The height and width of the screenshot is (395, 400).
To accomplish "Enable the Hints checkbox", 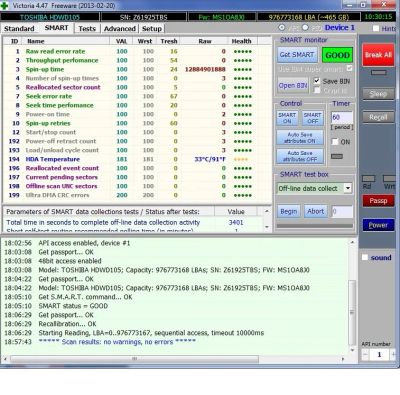I will click(x=376, y=28).
